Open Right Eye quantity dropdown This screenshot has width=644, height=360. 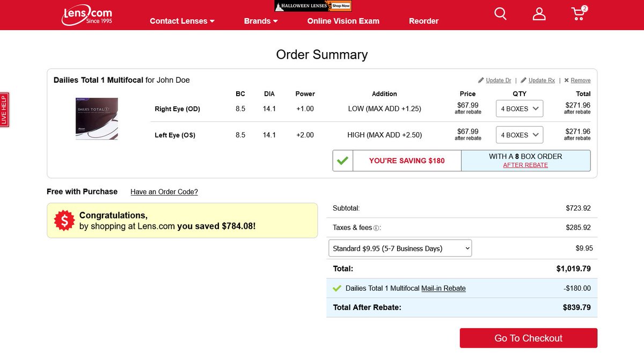519,109
